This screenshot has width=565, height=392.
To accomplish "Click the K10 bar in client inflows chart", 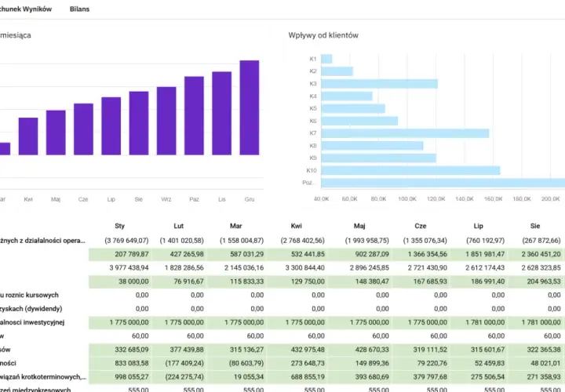I will pyautogui.click(x=410, y=171).
